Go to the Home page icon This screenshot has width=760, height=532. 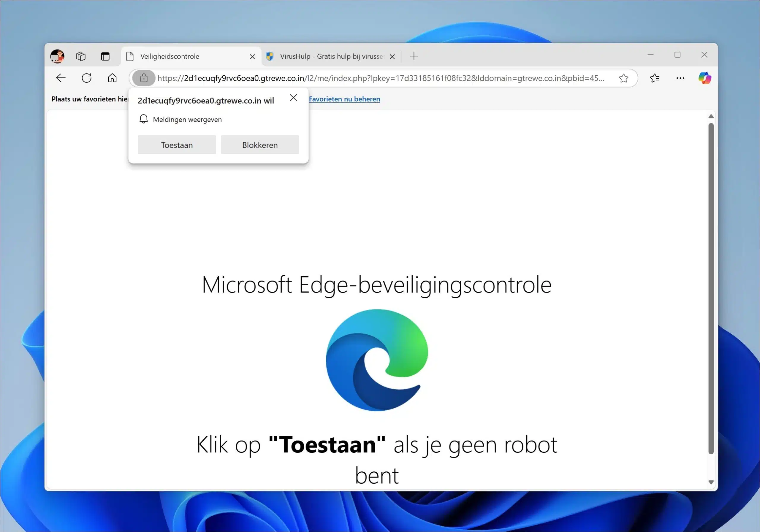(x=112, y=78)
